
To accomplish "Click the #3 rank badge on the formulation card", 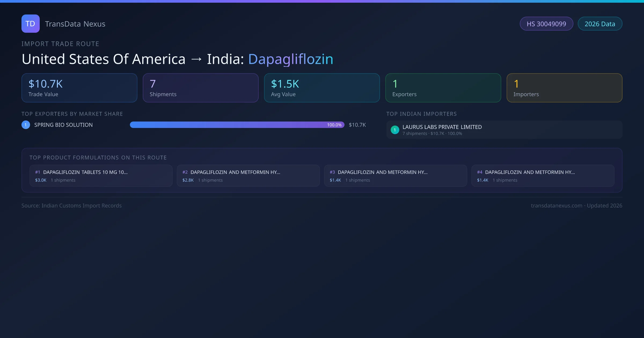I will 332,172.
